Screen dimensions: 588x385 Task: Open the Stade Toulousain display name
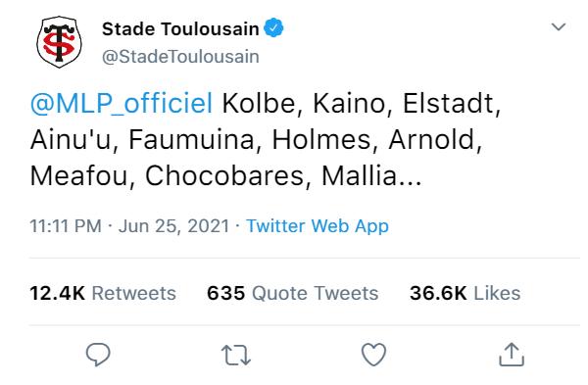[x=180, y=28]
